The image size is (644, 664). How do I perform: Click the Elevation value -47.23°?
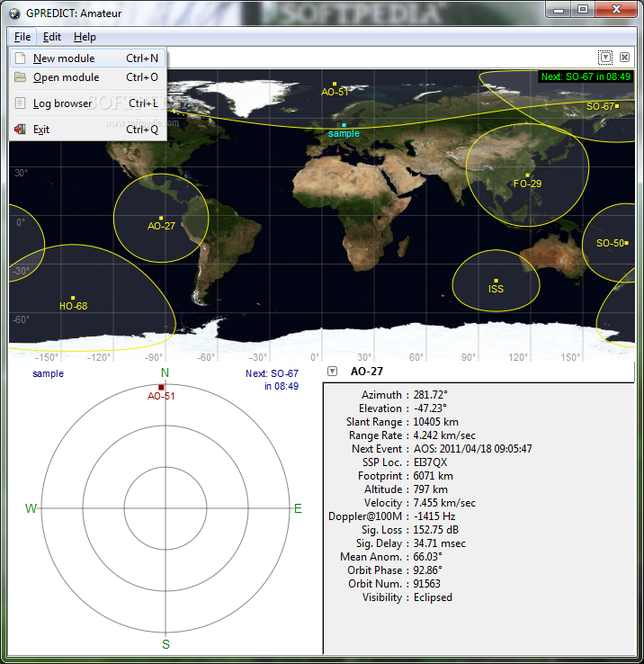430,408
